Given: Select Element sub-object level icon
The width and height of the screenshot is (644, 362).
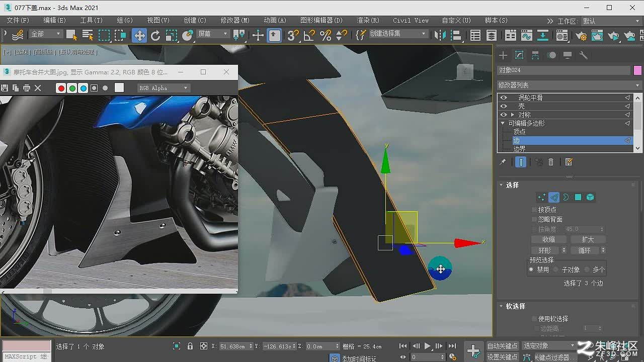Looking at the screenshot, I should click(x=590, y=197).
